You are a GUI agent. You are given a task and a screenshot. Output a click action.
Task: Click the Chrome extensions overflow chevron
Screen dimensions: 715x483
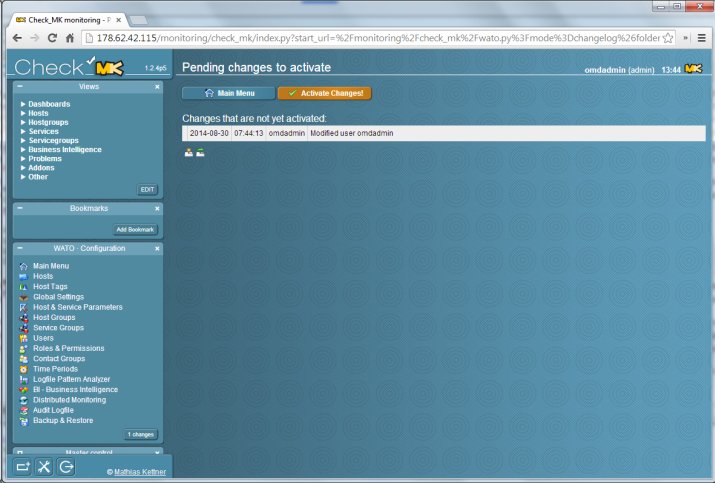(685, 38)
